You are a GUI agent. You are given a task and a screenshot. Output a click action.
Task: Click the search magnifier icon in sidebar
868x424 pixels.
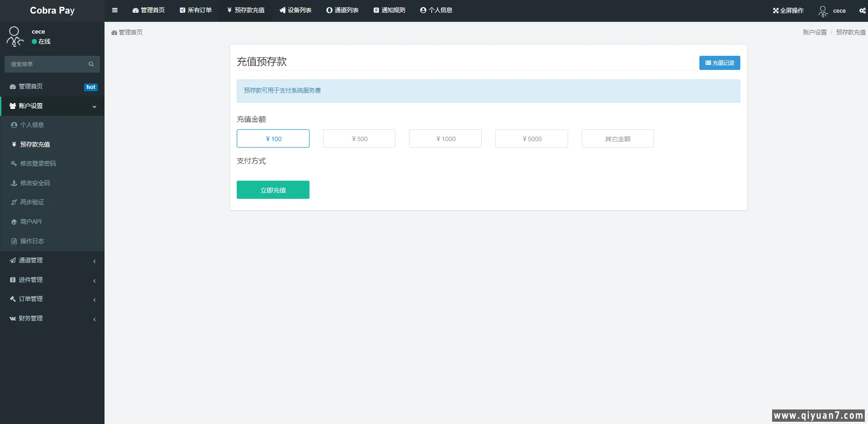click(91, 64)
